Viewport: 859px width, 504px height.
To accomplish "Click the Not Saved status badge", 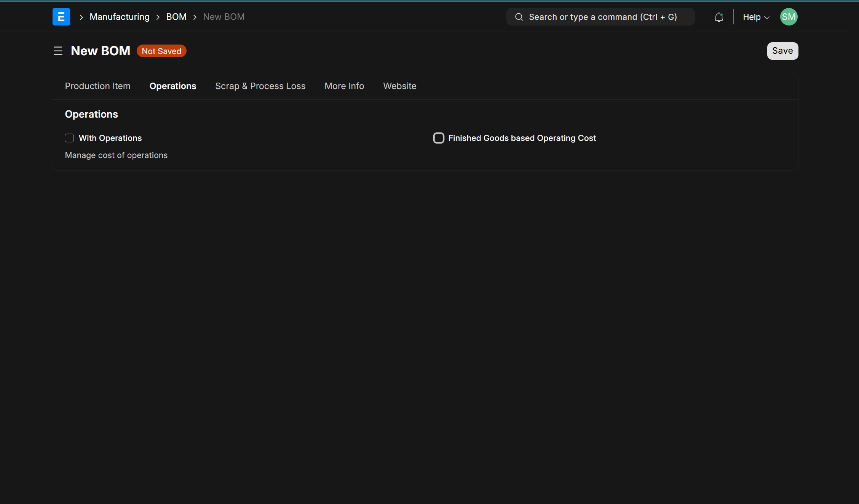I will click(161, 51).
